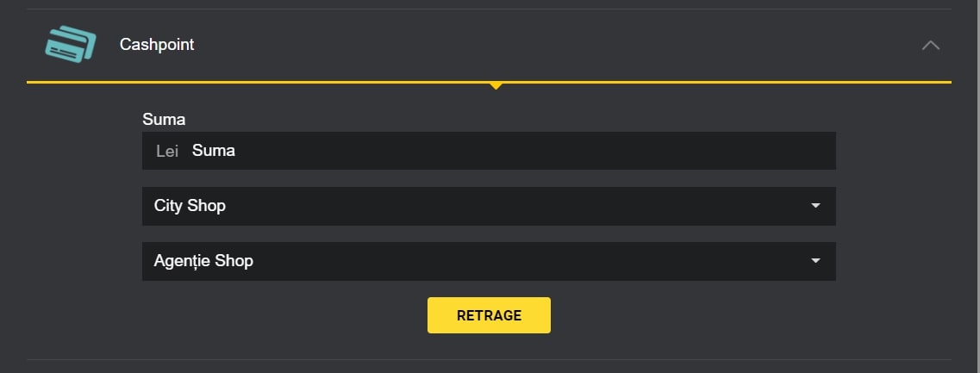The height and width of the screenshot is (373, 980).
Task: Click the Suma label above the field
Action: click(164, 119)
